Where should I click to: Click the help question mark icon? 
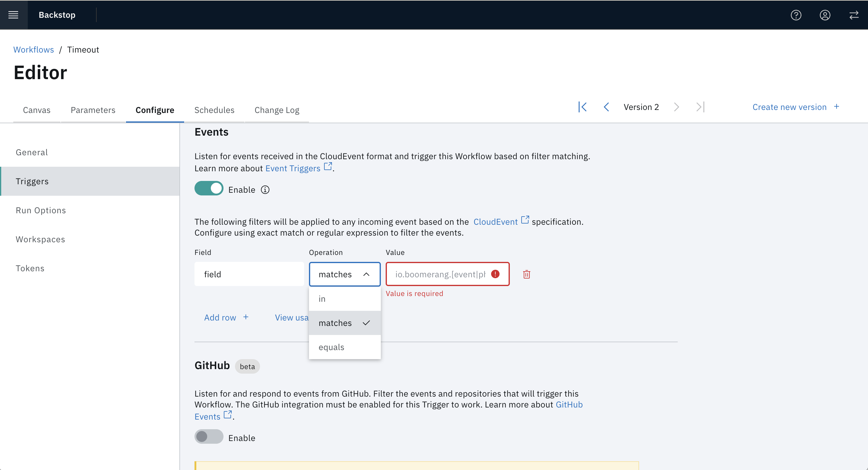[796, 15]
